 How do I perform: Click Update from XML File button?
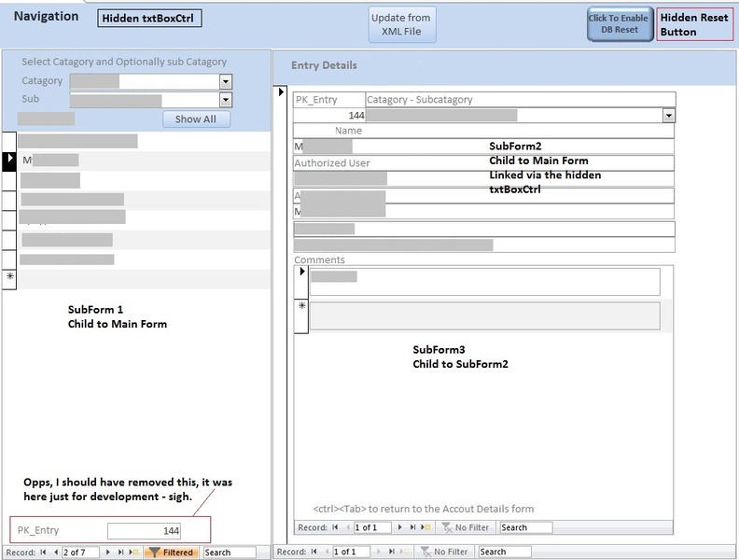click(x=401, y=24)
